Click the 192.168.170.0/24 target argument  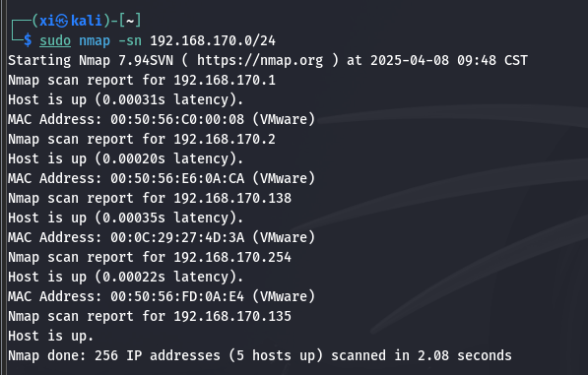pos(213,40)
